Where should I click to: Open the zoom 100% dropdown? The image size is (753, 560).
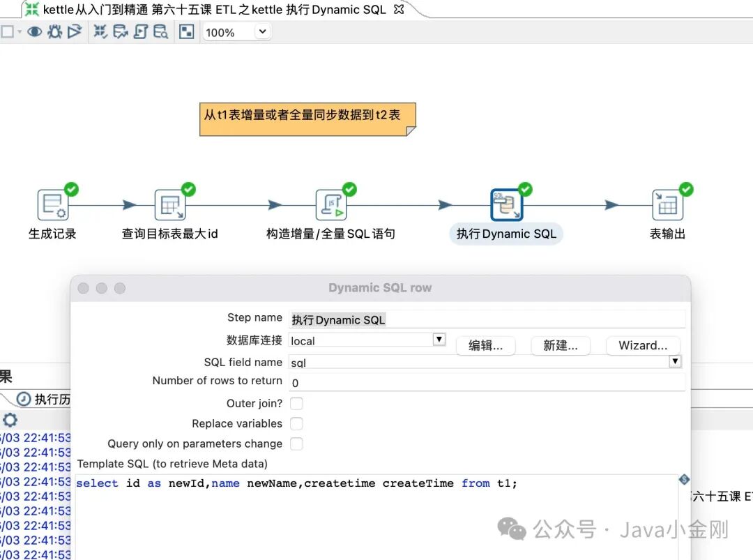click(261, 31)
